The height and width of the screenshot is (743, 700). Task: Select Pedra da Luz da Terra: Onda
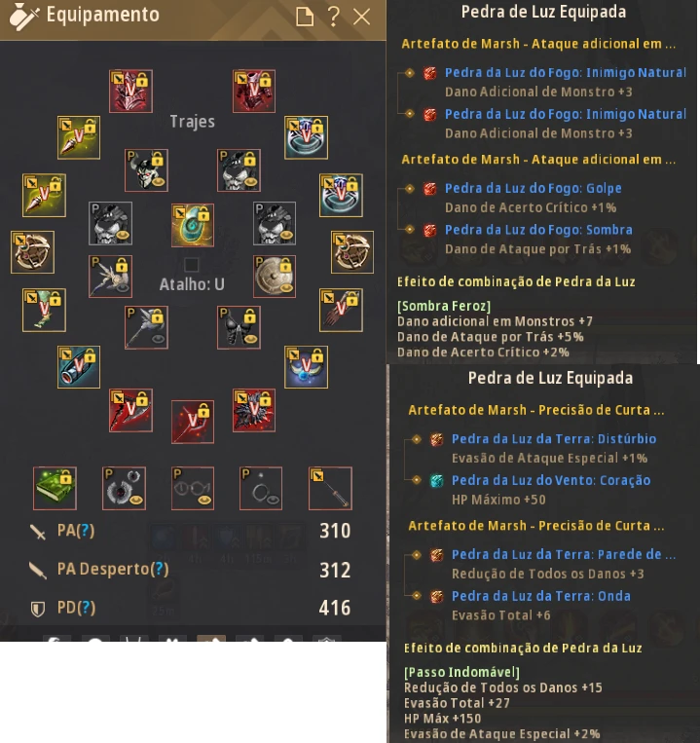point(541,596)
